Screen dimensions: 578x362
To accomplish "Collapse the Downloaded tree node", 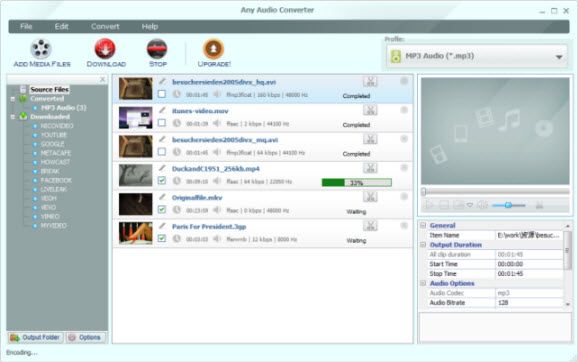I will coord(13,117).
